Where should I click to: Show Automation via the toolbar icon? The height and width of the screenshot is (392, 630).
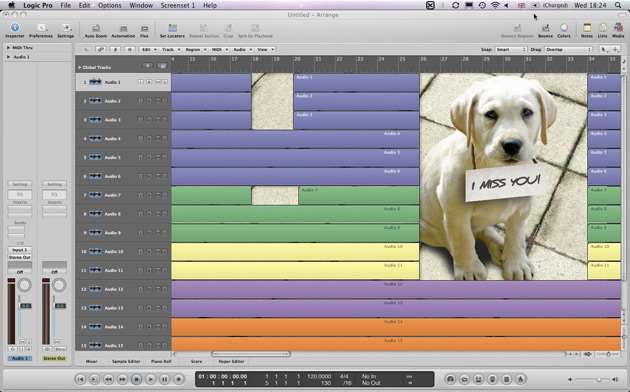click(x=123, y=28)
